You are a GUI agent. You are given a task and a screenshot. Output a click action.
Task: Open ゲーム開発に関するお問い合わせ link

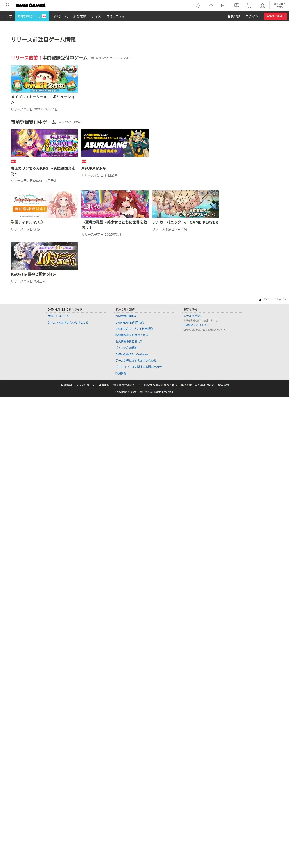pos(136,361)
